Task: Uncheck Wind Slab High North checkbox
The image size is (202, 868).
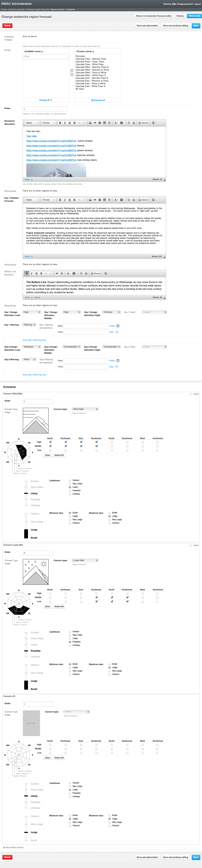Action: coord(50,442)
